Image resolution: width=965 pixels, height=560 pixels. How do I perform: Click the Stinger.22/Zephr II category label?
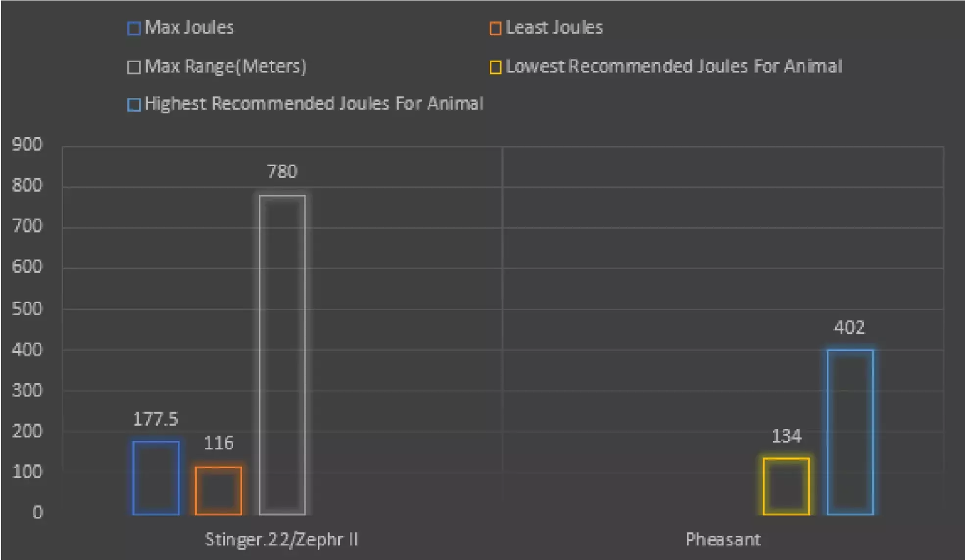pos(281,539)
